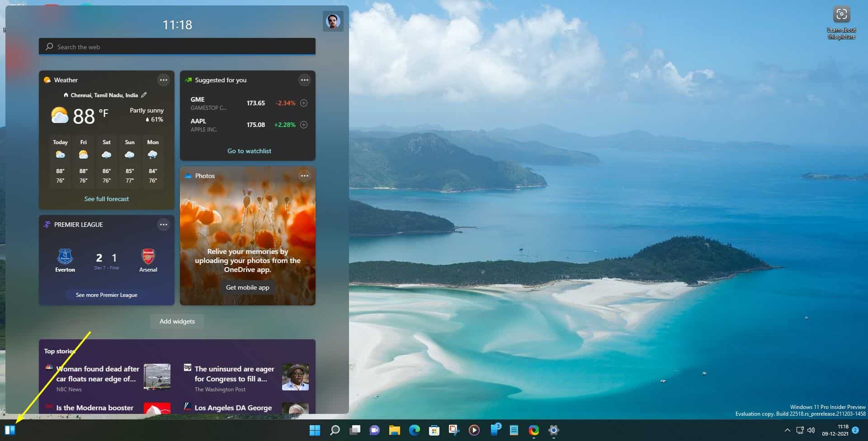Open the See full forecast link
This screenshot has width=868, height=441.
[x=107, y=199]
